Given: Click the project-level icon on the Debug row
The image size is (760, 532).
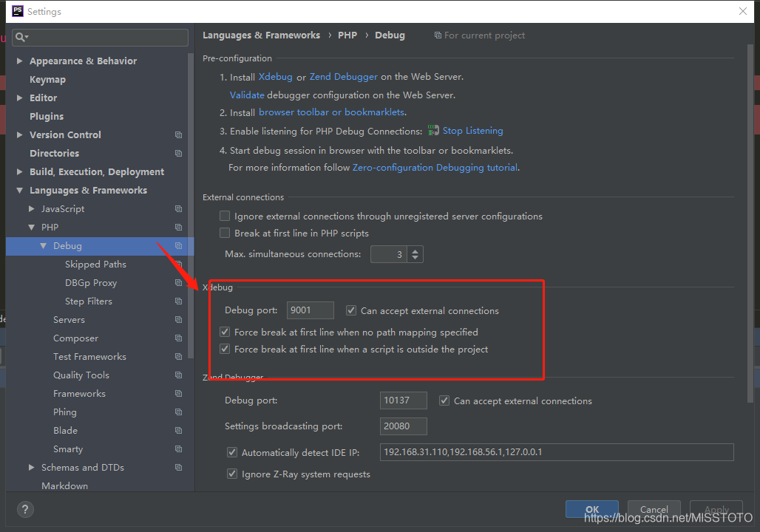Looking at the screenshot, I should point(178,245).
